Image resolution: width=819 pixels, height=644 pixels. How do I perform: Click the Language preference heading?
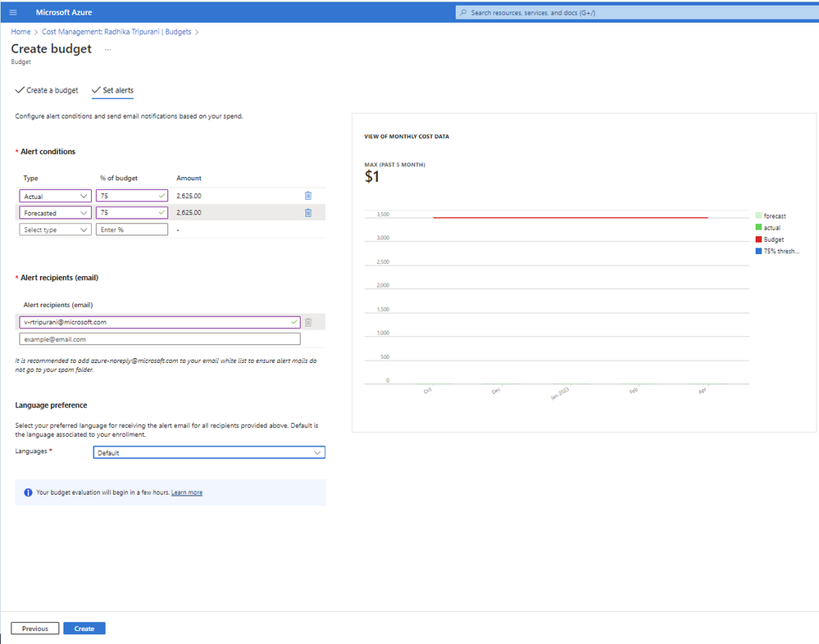pos(51,406)
